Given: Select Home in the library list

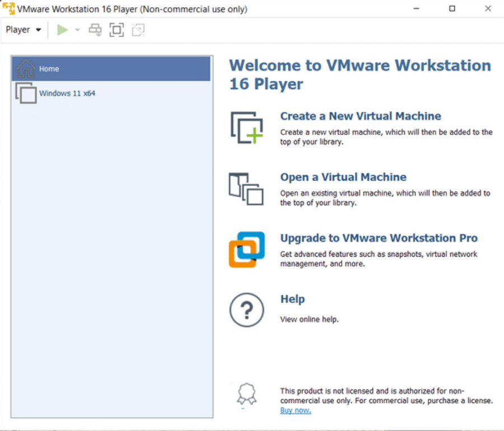Looking at the screenshot, I should coord(49,69).
